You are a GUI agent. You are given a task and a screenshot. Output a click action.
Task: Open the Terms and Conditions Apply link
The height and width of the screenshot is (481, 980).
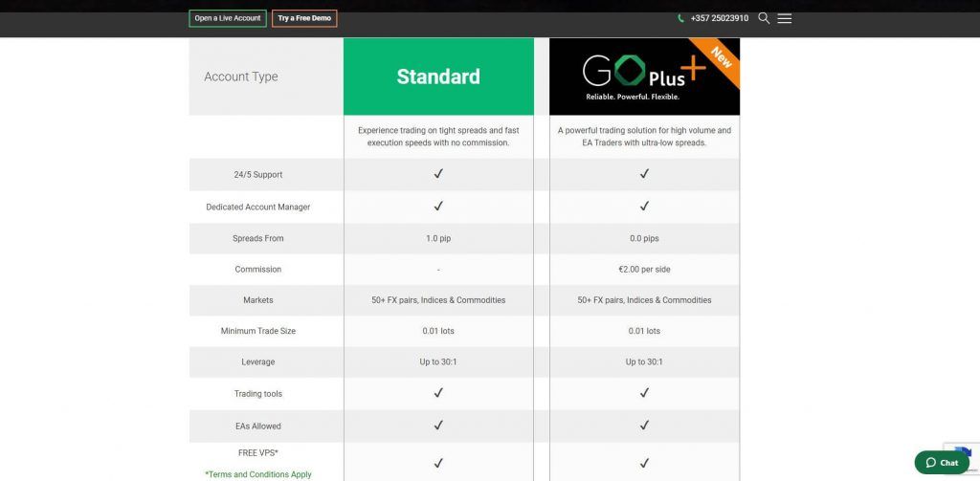click(x=258, y=474)
